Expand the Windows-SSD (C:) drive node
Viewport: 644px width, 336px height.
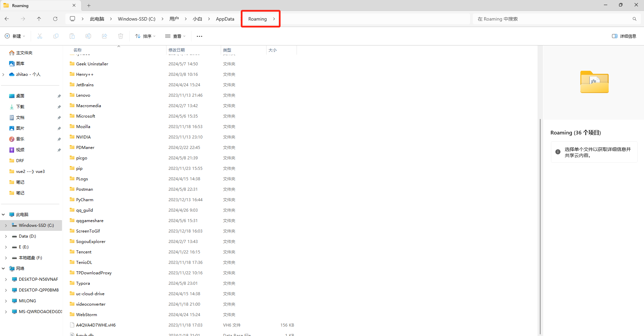tap(6, 225)
